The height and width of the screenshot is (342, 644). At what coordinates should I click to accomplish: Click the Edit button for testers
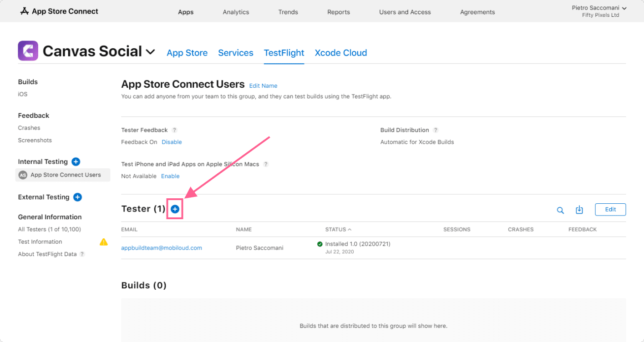(610, 210)
